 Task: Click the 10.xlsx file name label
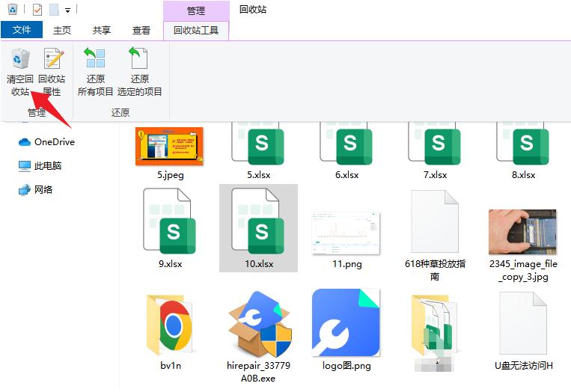(258, 264)
